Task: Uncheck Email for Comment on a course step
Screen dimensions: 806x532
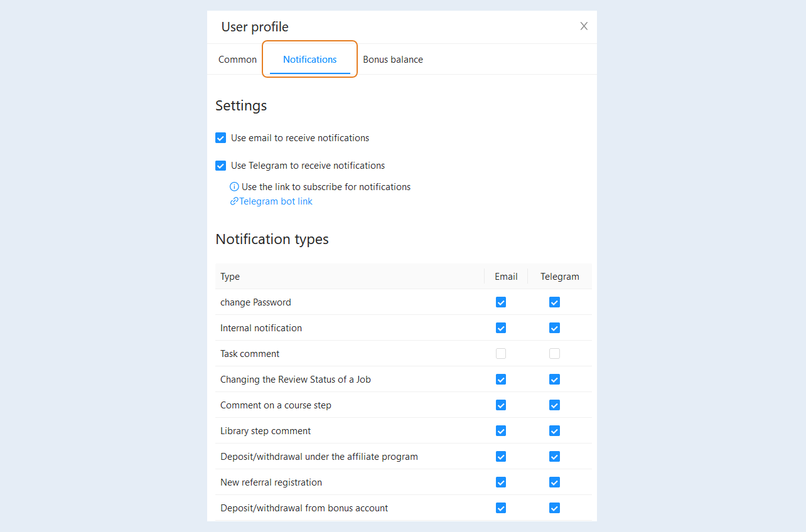Action: click(x=501, y=405)
